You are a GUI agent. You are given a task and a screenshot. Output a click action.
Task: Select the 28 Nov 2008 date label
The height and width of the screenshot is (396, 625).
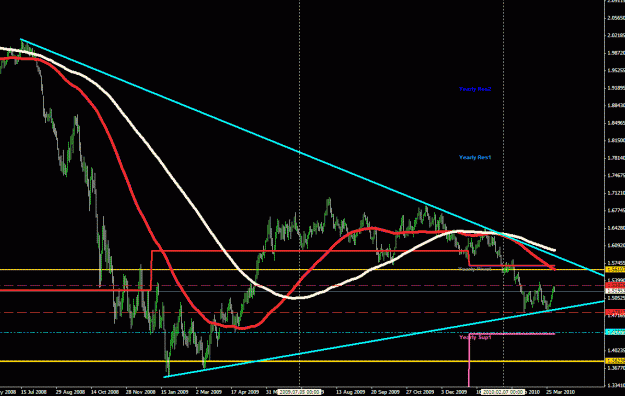(140, 392)
